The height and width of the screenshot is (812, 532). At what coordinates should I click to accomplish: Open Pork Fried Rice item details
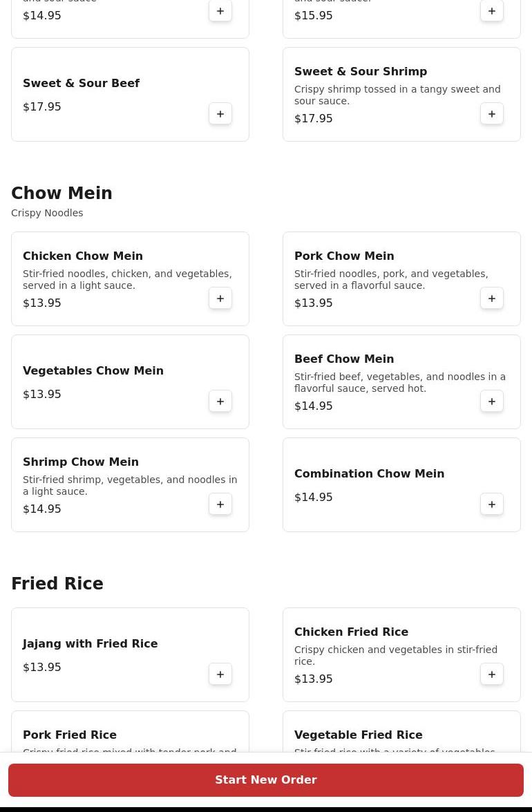pos(70,735)
